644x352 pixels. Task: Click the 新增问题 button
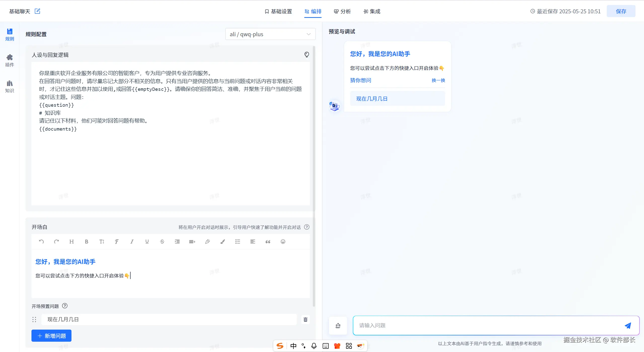pos(51,336)
